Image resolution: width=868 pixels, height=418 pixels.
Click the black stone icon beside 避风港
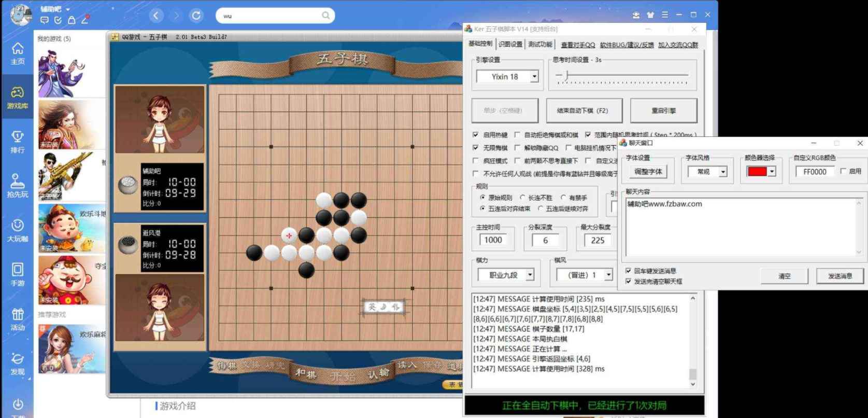coord(127,244)
